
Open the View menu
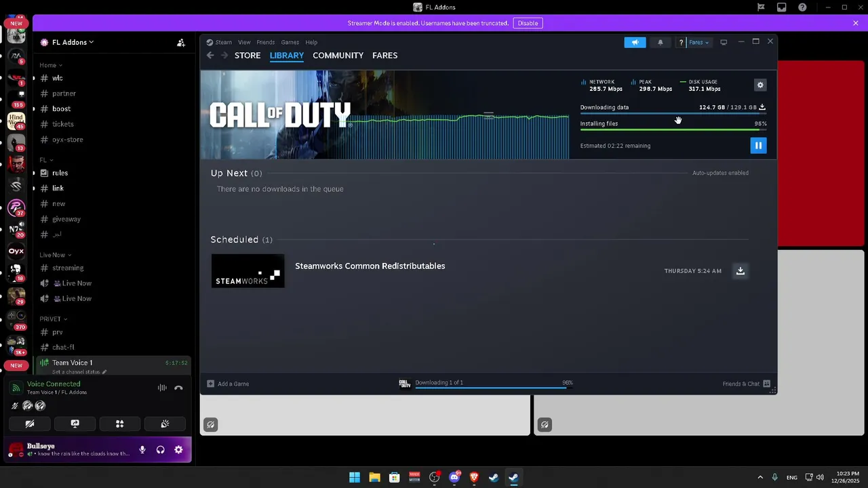click(x=244, y=42)
